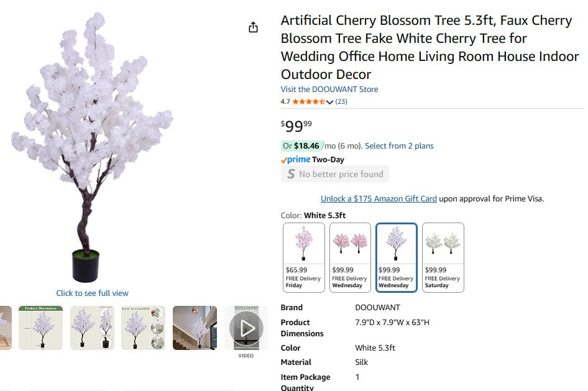
Task: Click 'Click to see full view'
Action: point(92,293)
